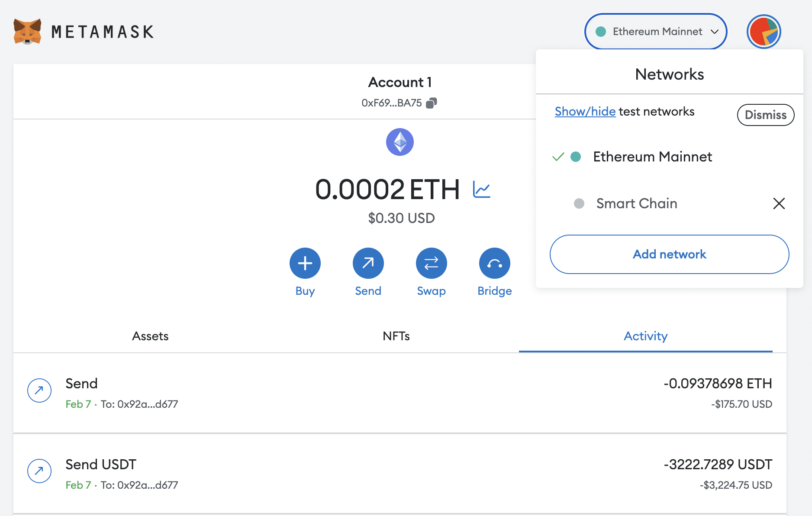Open the Ethereum Mainnet network dropdown
812x516 pixels.
point(656,32)
